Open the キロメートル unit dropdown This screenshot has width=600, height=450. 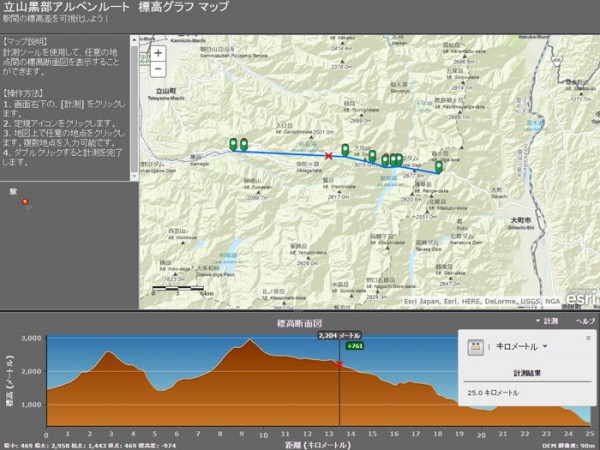pos(522,347)
